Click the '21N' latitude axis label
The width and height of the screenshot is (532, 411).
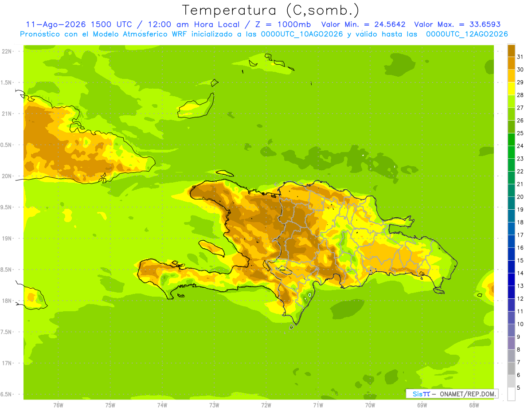click(7, 114)
